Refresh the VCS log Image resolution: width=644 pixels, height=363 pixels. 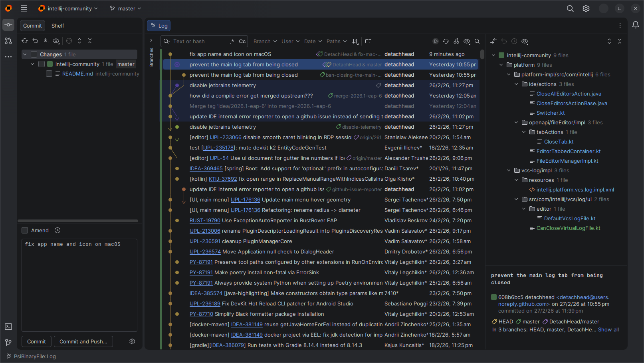(446, 41)
